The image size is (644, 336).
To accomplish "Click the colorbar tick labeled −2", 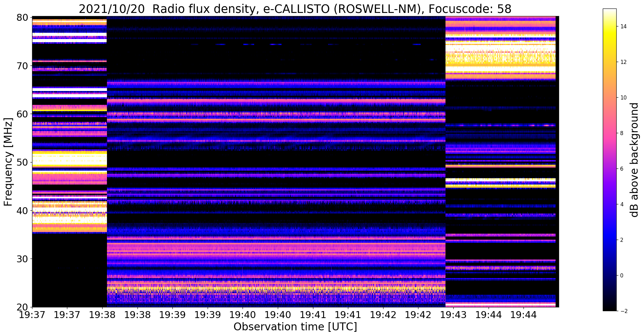I will click(x=623, y=311).
